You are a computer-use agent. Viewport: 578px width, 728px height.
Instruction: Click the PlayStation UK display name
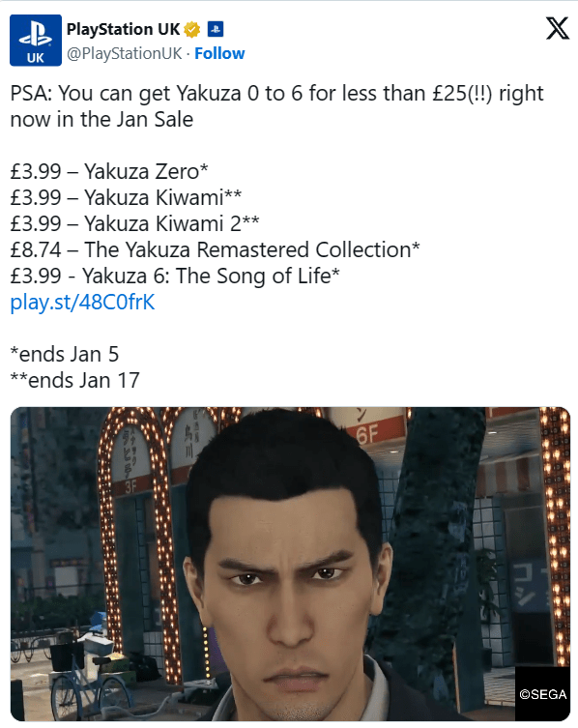pos(123,29)
